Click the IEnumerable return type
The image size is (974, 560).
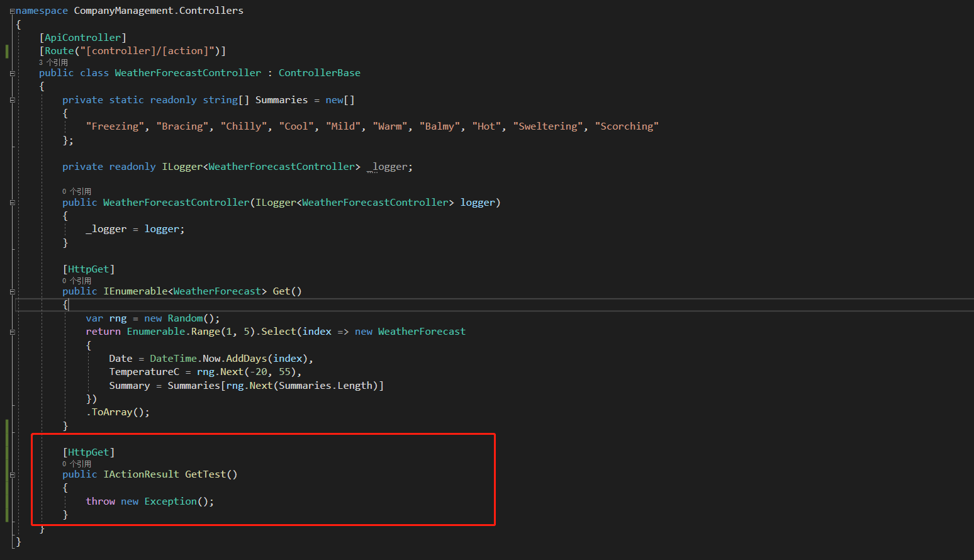point(135,291)
